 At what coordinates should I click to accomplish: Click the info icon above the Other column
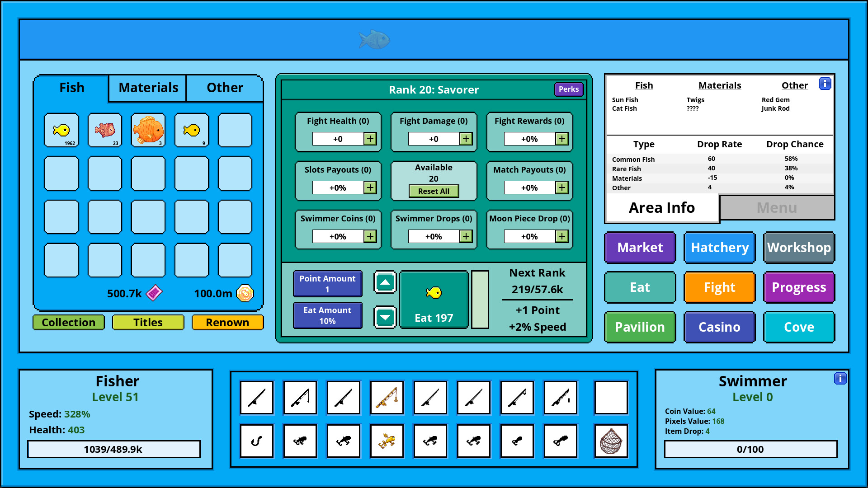click(826, 84)
